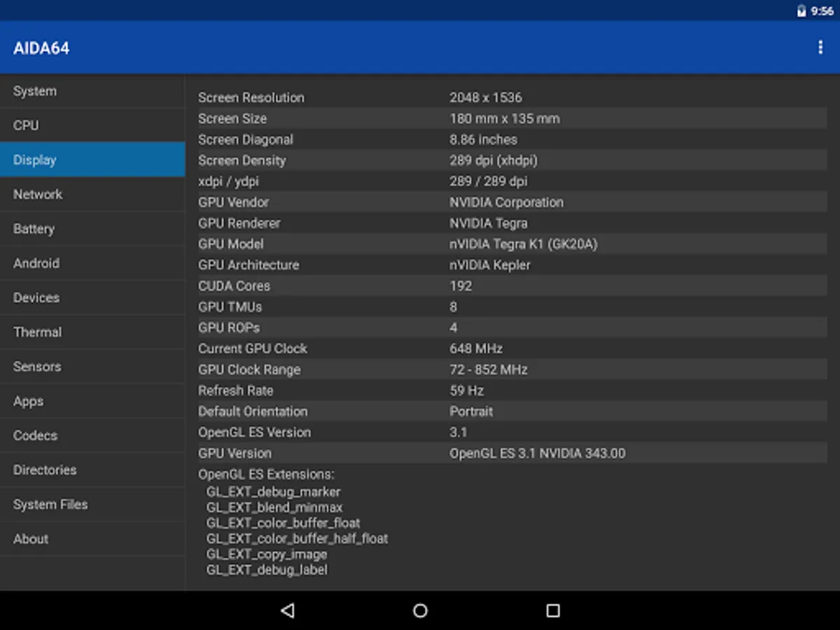Click the OpenGL ES Extensions heading

click(x=267, y=475)
